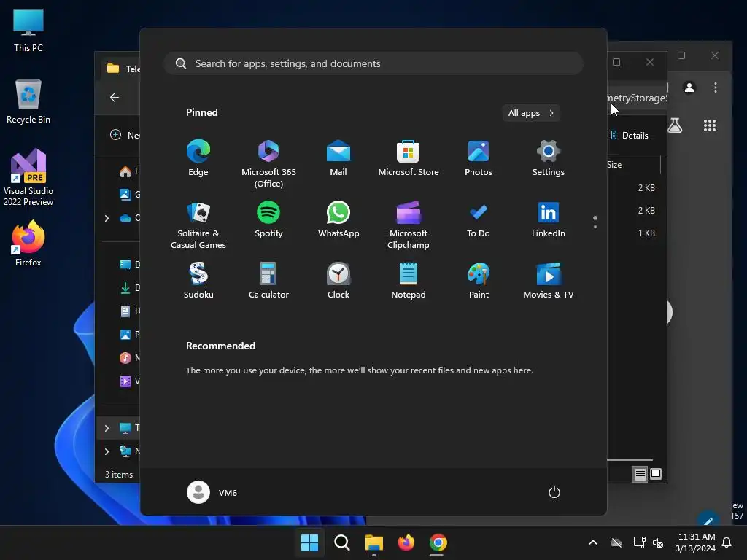
Task: Open the Mail app
Action: (338, 158)
